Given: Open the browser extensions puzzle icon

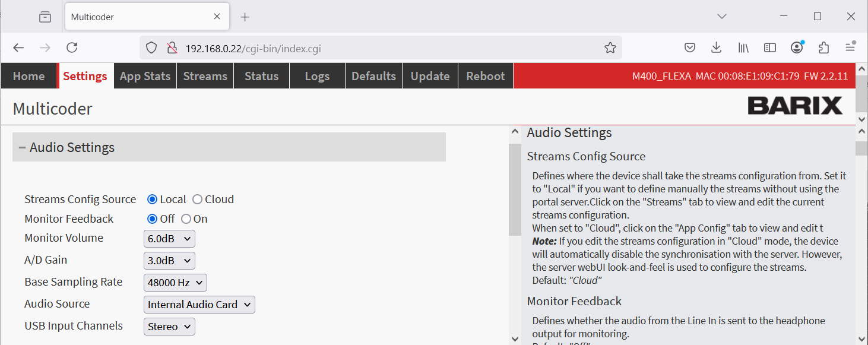Looking at the screenshot, I should click(x=823, y=48).
